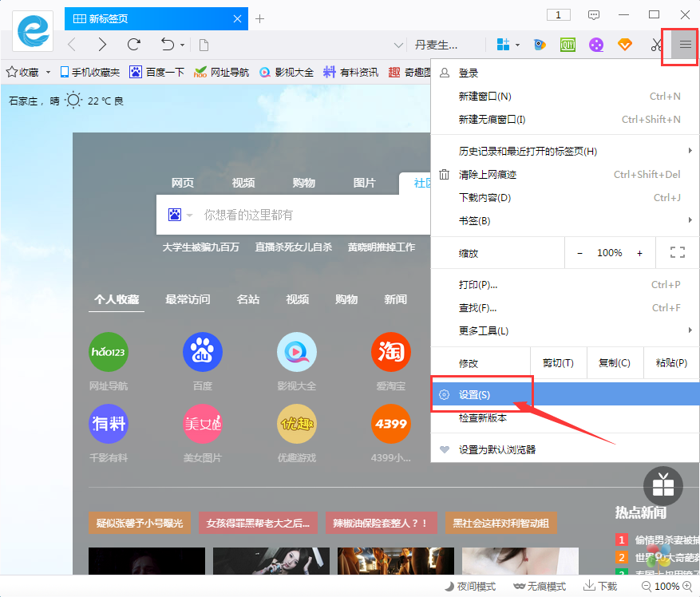The height and width of the screenshot is (597, 700).
Task: Open the address bar dropdown arrow
Action: (x=397, y=45)
